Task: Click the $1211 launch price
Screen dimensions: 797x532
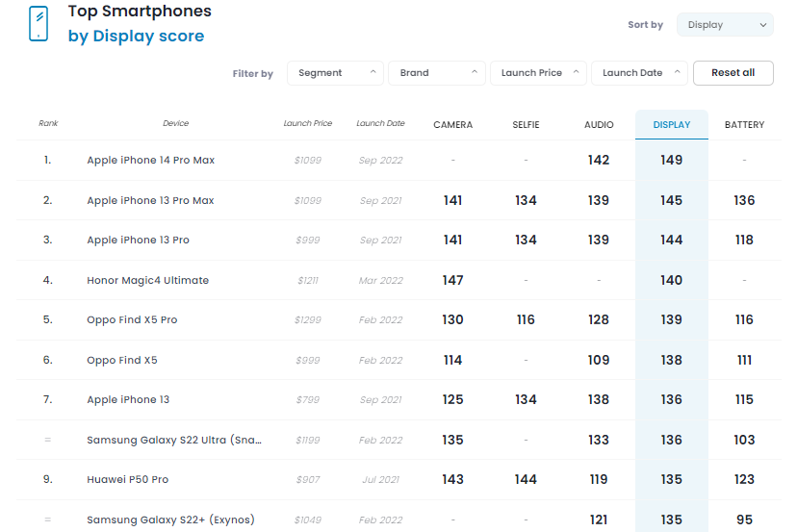Action: click(x=307, y=281)
